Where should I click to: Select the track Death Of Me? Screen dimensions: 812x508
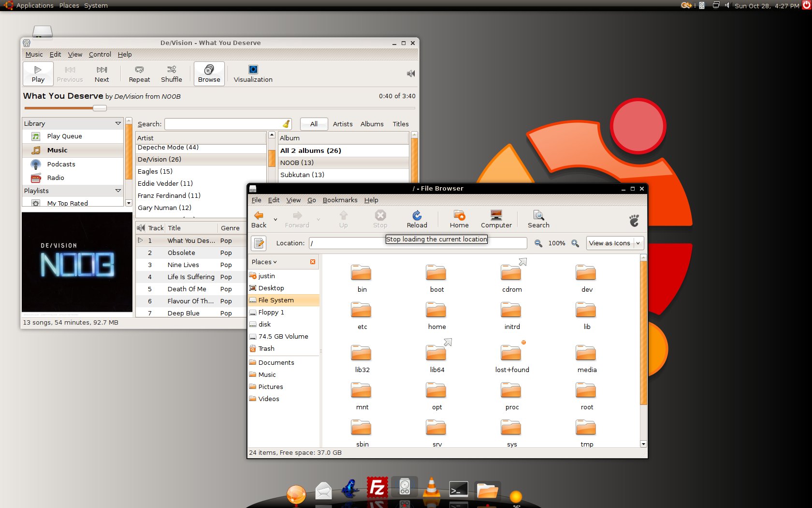[x=191, y=289]
